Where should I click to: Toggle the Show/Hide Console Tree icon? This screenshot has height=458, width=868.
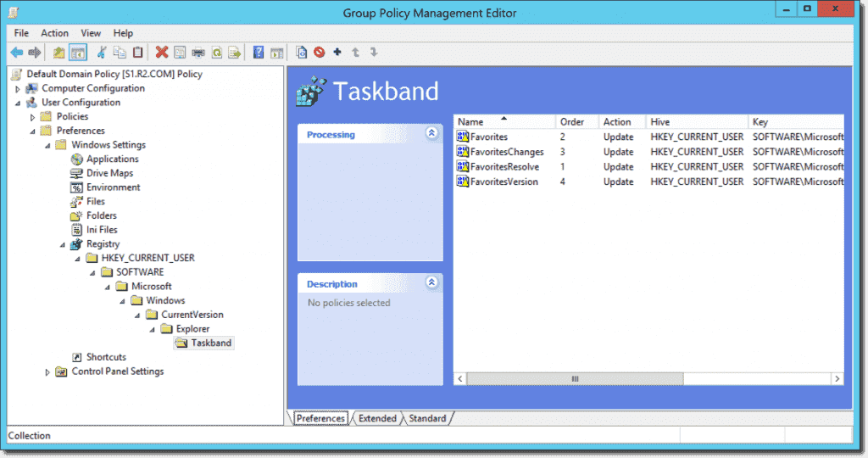tap(77, 53)
